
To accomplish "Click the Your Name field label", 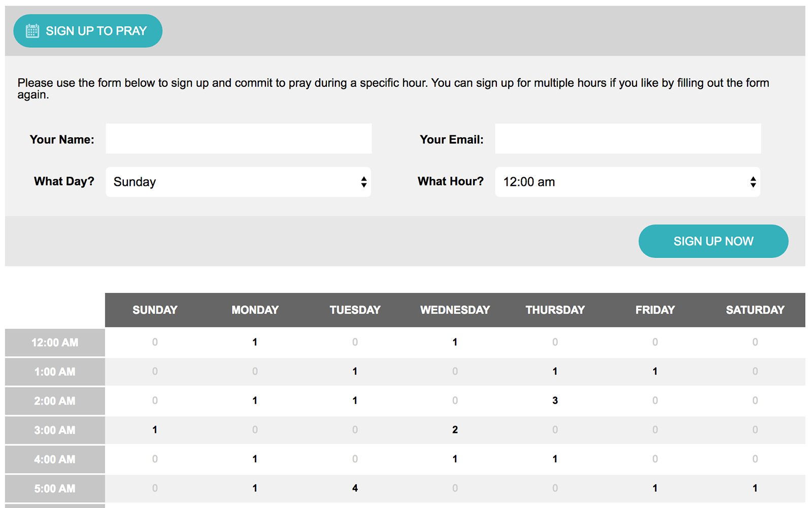I will (62, 140).
